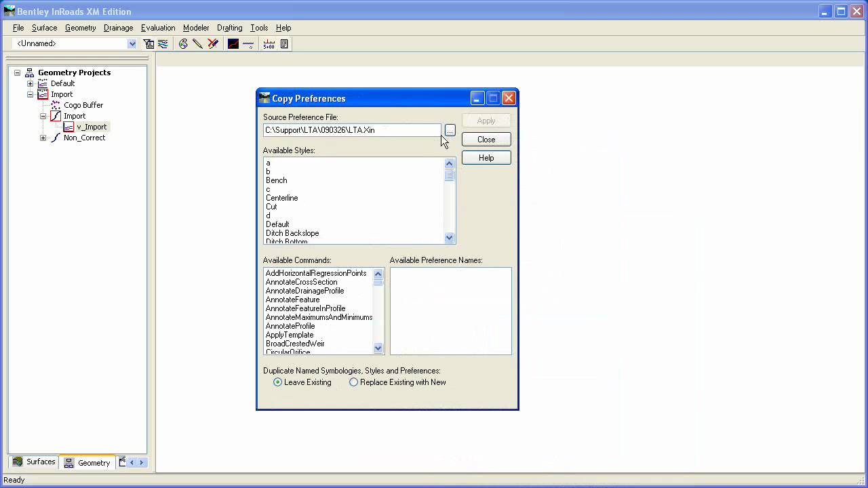868x488 pixels.
Task: Click the Copy Preferences dialog title icon
Action: point(264,98)
